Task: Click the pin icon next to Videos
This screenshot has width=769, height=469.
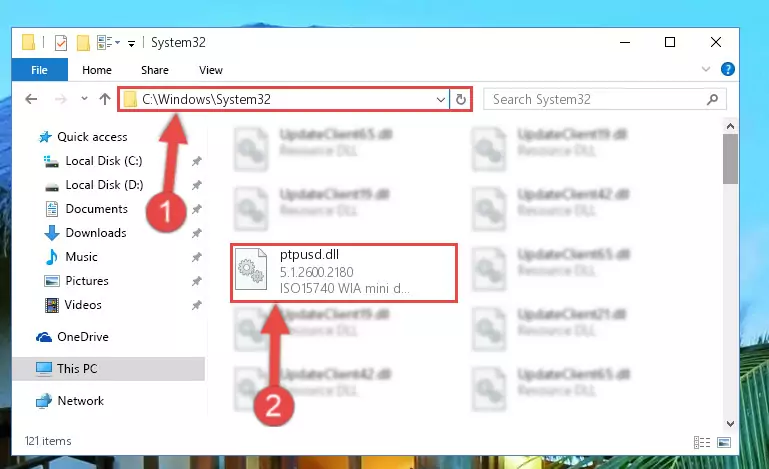Action: point(197,305)
